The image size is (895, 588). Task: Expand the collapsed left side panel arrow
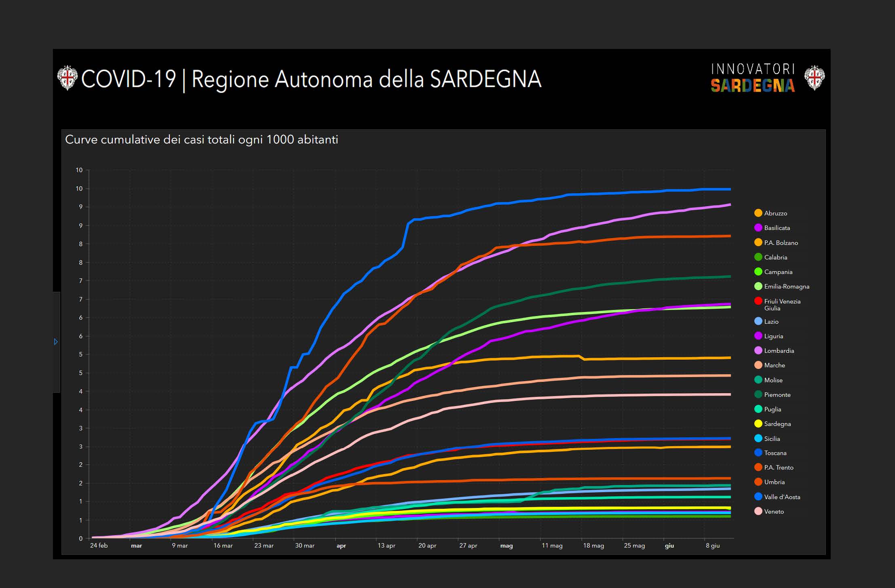[x=56, y=342]
